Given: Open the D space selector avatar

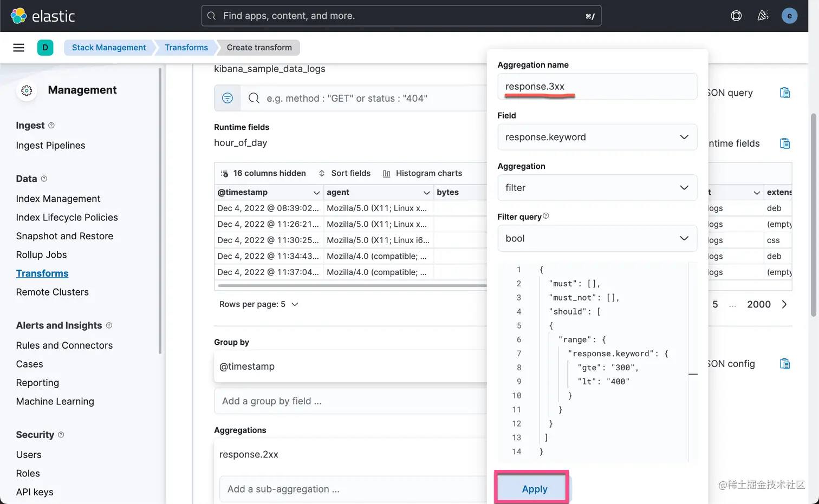Looking at the screenshot, I should 45,48.
